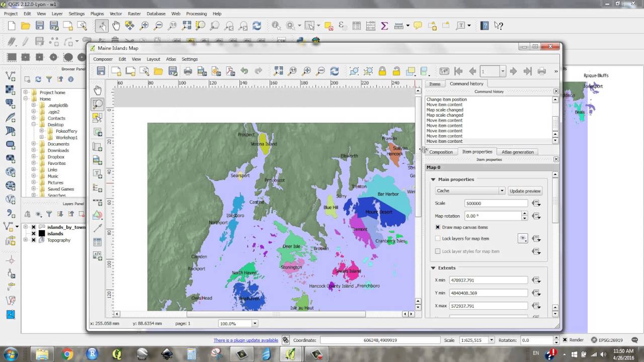Screen dimensions: 644x362
Task: Collapse the Main properties section
Action: point(433,179)
